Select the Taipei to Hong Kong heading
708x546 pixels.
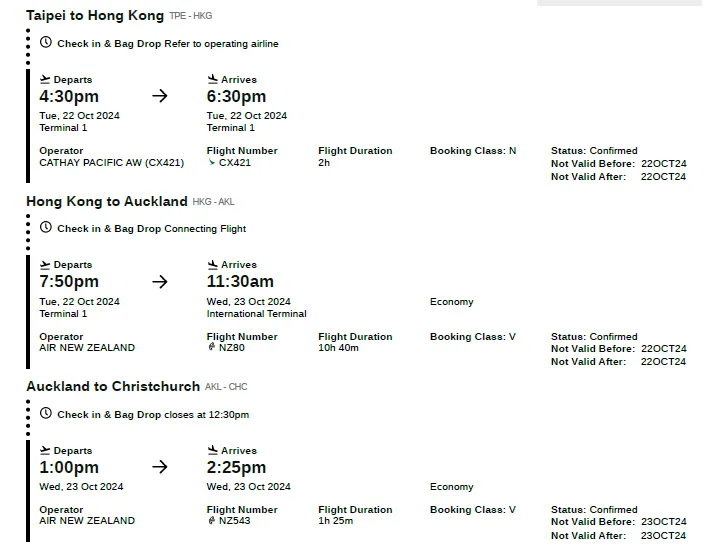pos(95,16)
